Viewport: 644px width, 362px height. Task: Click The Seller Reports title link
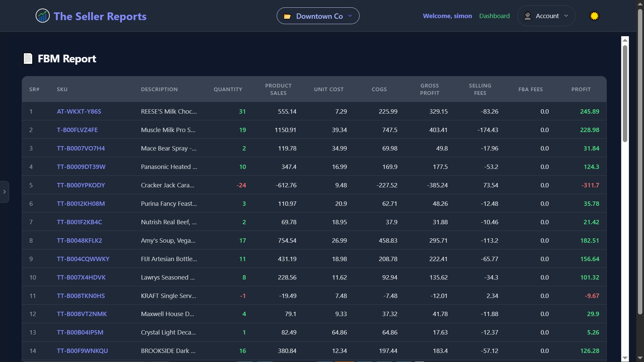coord(100,16)
